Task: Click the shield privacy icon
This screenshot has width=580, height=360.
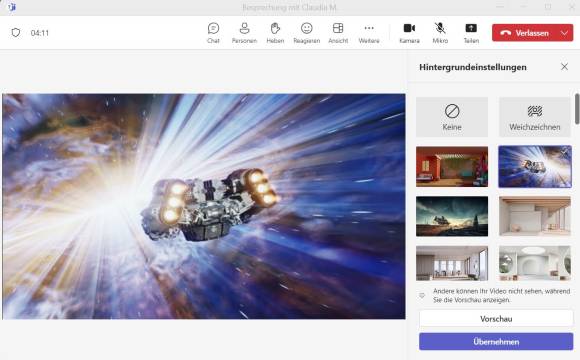Action: point(16,33)
